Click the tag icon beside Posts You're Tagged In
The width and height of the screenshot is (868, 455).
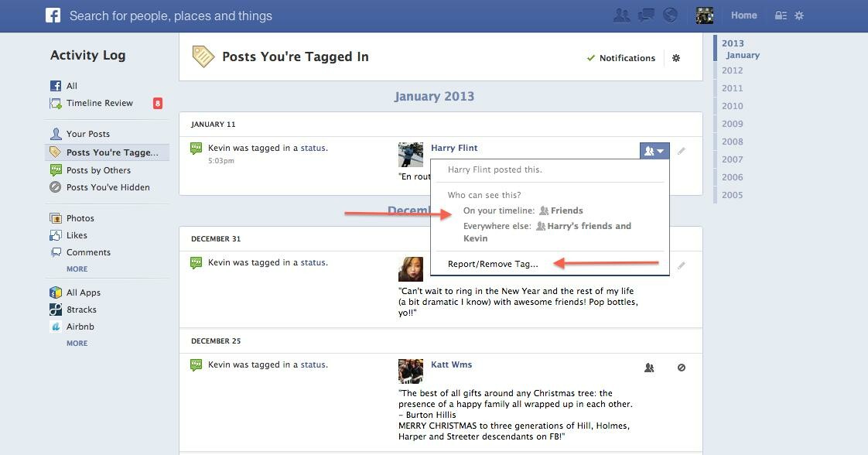(x=203, y=56)
